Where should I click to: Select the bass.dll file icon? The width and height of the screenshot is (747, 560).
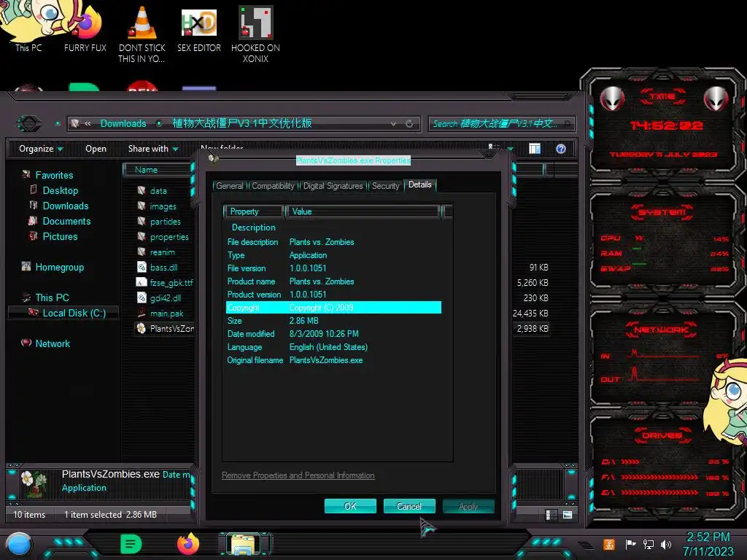[x=142, y=267]
